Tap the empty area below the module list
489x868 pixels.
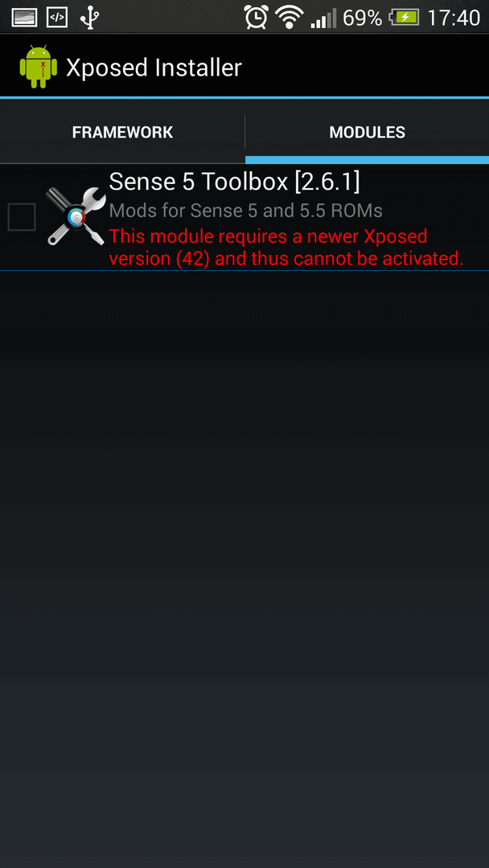(244, 569)
